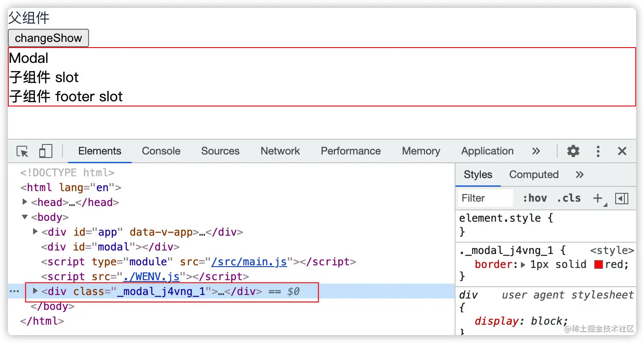644x343 pixels.
Task: Toggle :hov element state panel
Action: coord(534,198)
